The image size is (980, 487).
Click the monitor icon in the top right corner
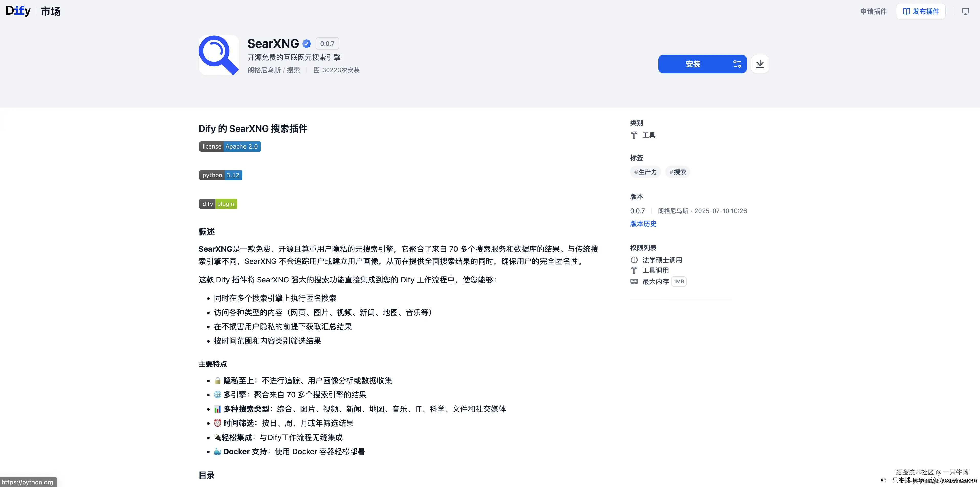click(965, 11)
